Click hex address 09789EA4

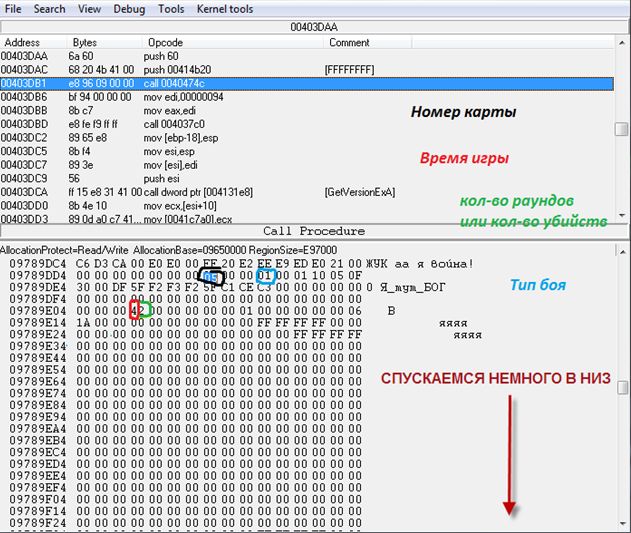pos(38,428)
